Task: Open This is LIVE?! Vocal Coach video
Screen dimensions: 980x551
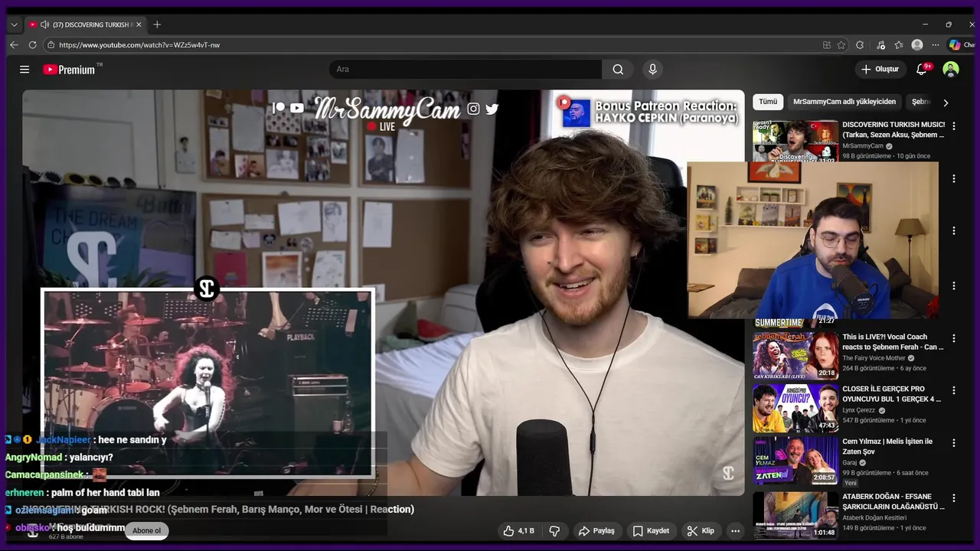Action: point(893,341)
